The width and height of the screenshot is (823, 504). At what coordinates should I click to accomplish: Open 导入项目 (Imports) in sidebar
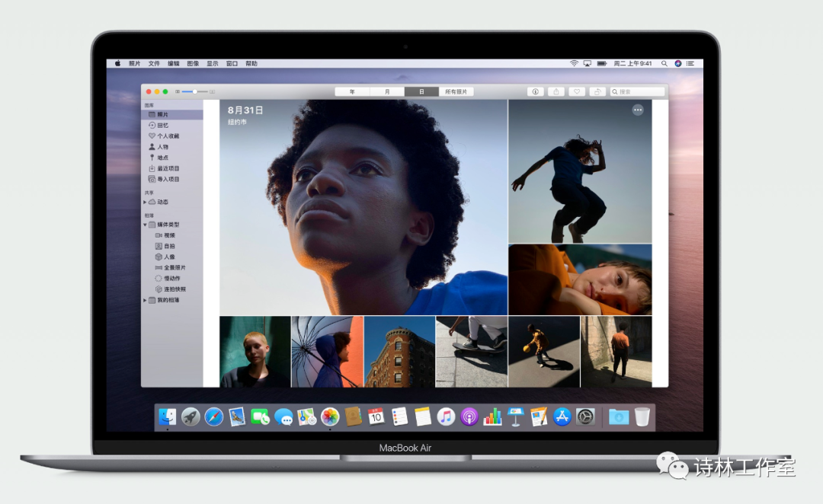[164, 180]
